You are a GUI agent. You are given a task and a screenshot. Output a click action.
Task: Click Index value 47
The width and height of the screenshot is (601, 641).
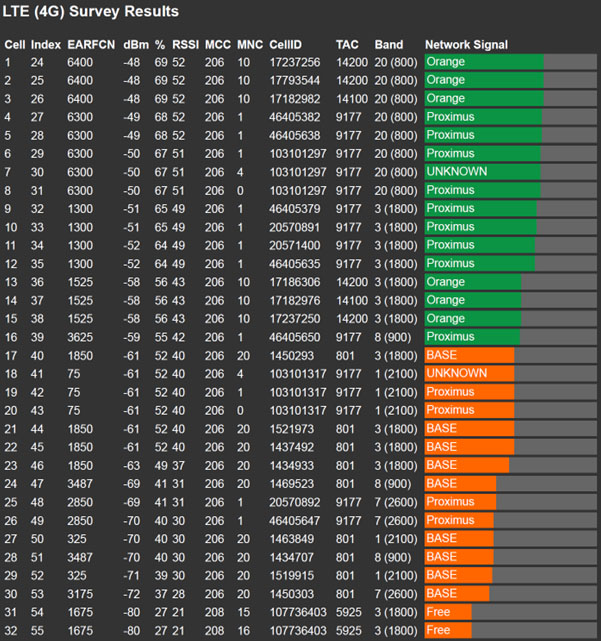37,484
